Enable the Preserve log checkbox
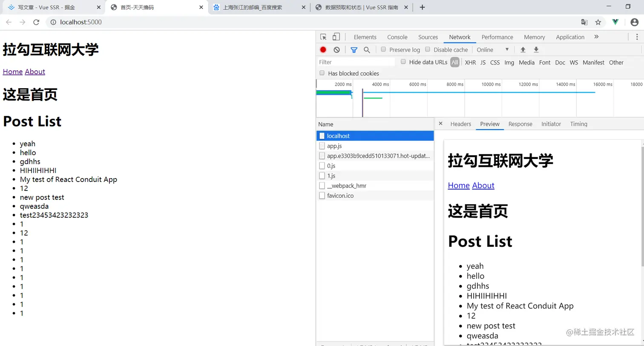The image size is (644, 346). (383, 49)
